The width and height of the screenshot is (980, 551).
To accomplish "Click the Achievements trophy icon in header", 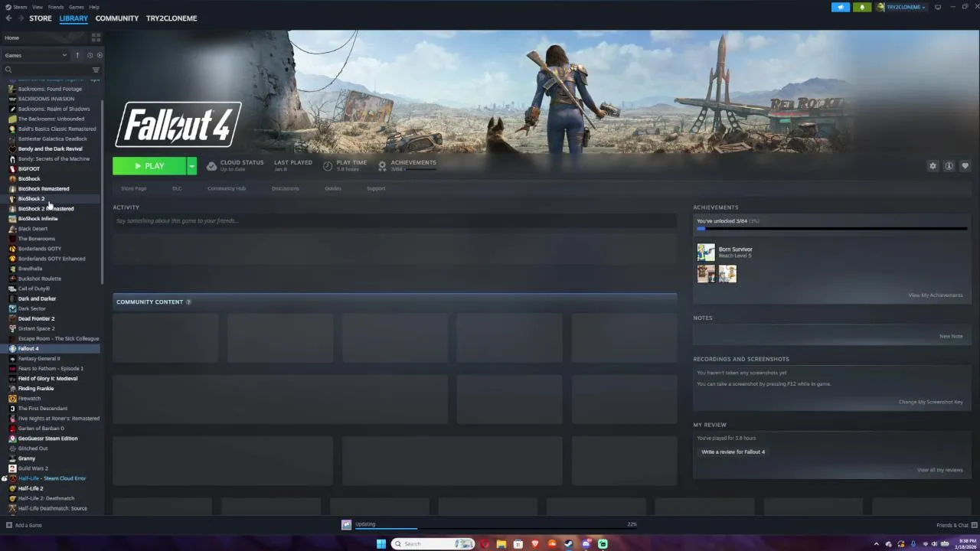I will 382,166.
